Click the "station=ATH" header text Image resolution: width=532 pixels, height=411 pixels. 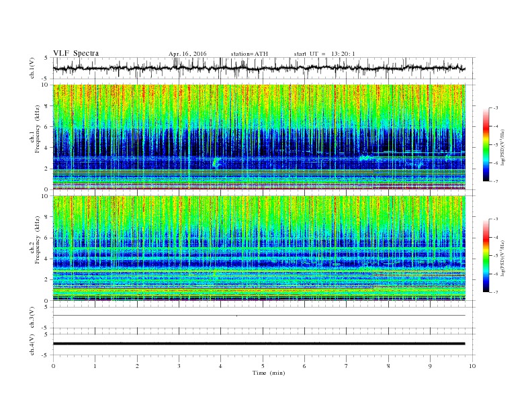coord(249,54)
